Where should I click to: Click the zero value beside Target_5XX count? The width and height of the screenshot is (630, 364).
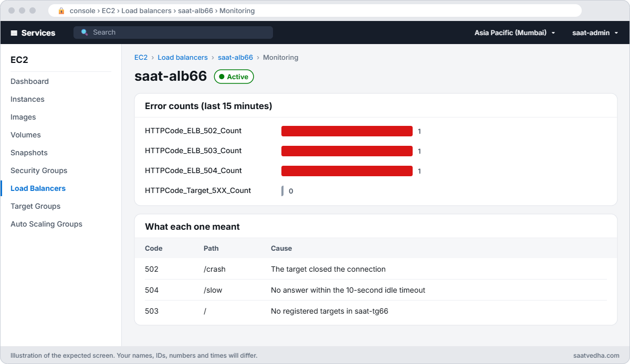tap(291, 191)
